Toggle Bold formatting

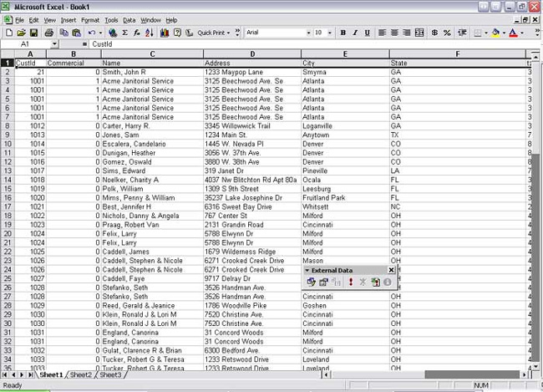[x=343, y=33]
